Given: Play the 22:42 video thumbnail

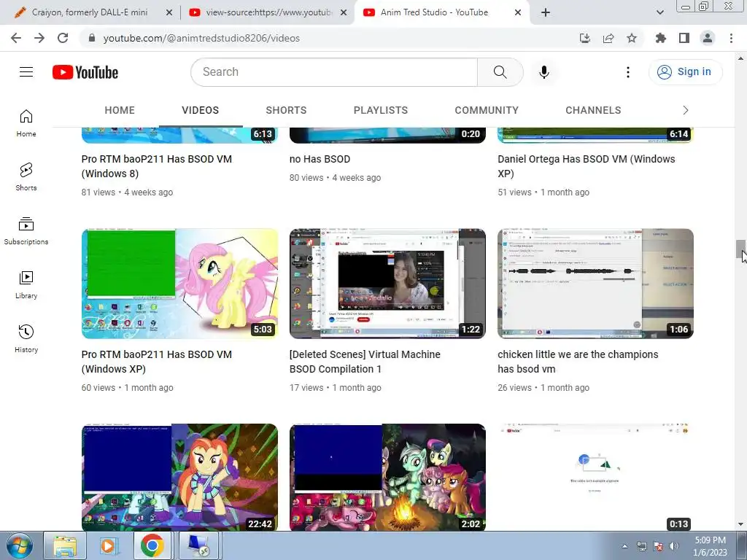Looking at the screenshot, I should pos(179,478).
